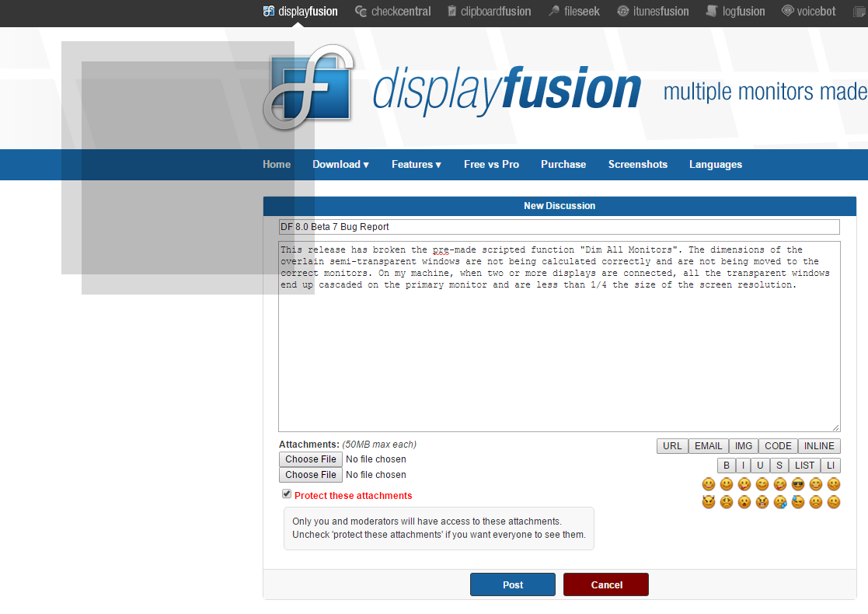Image resolution: width=868 pixels, height=614 pixels.
Task: Open first Choose File attachment picker
Action: click(x=310, y=459)
